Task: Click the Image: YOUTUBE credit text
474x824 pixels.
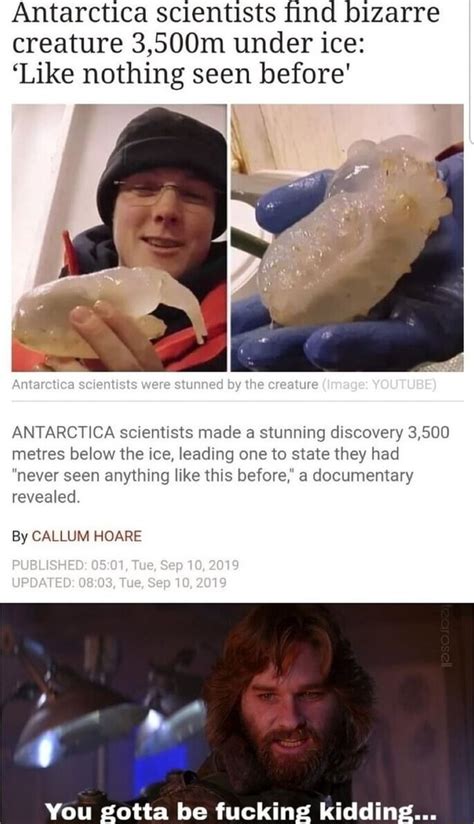Action: tap(379, 385)
